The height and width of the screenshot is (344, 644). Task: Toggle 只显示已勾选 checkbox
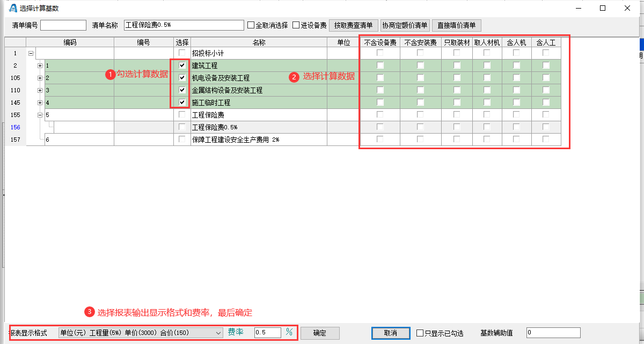point(420,333)
